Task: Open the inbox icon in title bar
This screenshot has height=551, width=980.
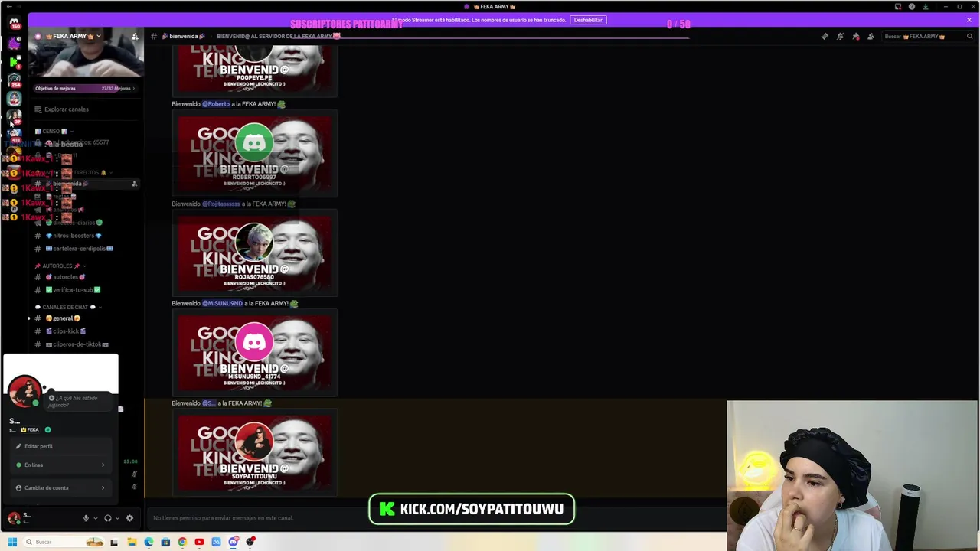Action: tap(898, 7)
